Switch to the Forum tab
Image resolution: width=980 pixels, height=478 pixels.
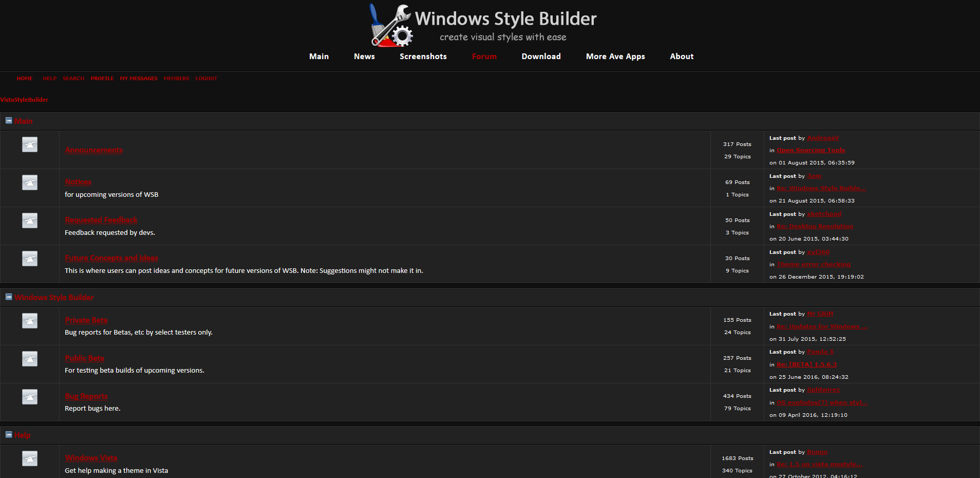(484, 57)
